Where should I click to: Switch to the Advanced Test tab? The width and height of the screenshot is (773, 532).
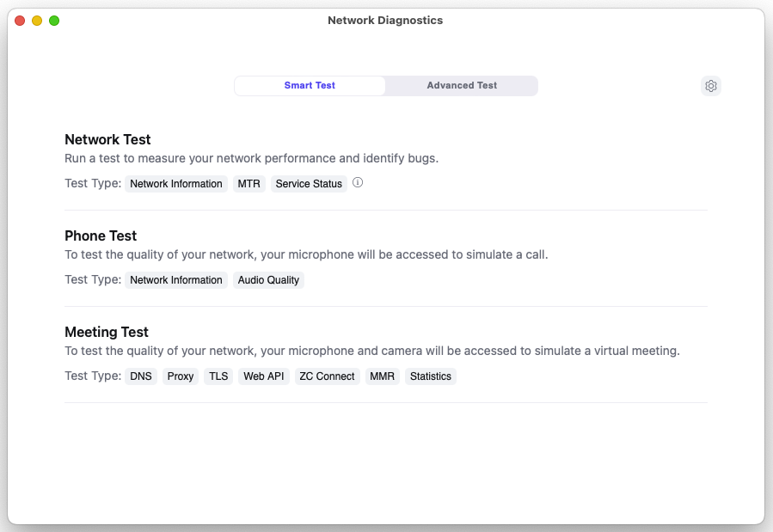tap(462, 85)
